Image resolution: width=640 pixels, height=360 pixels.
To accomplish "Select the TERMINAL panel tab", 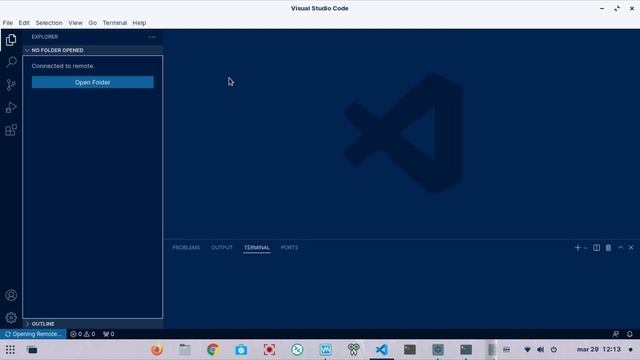I will click(257, 248).
